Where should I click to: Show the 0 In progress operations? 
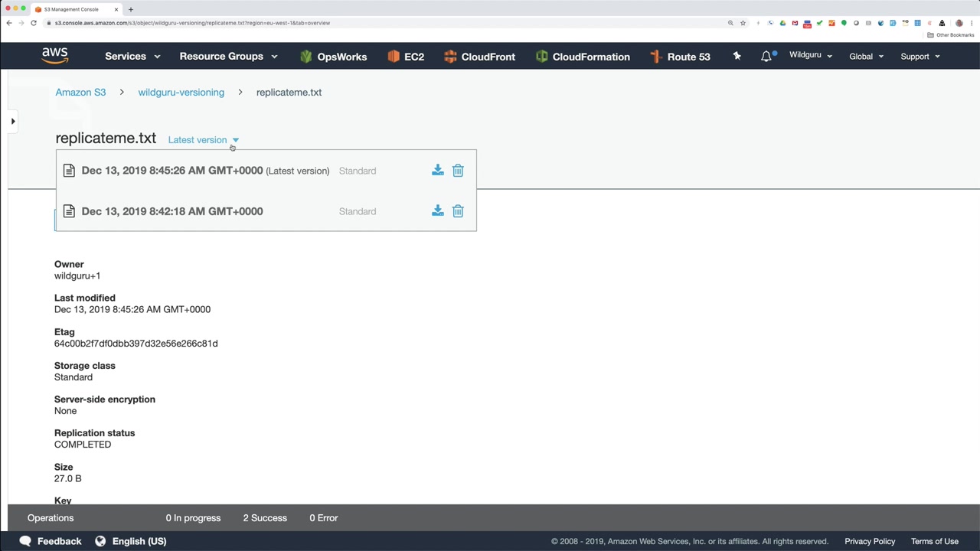193,518
